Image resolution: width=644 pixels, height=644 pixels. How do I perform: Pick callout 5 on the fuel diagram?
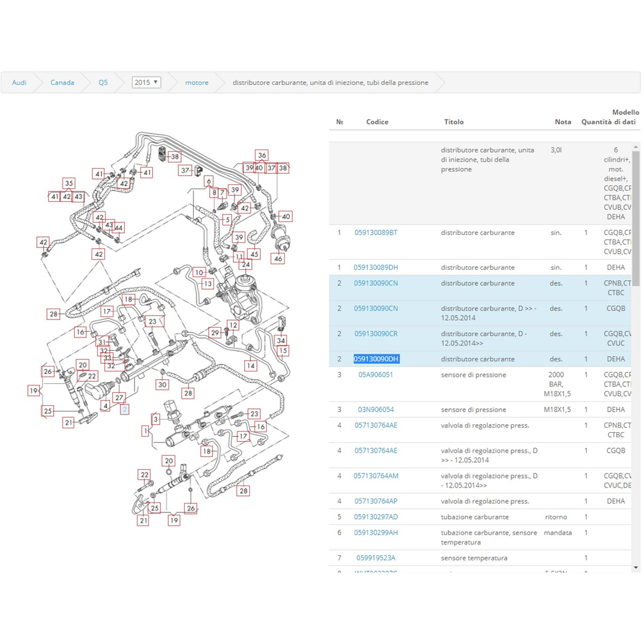pos(227,220)
